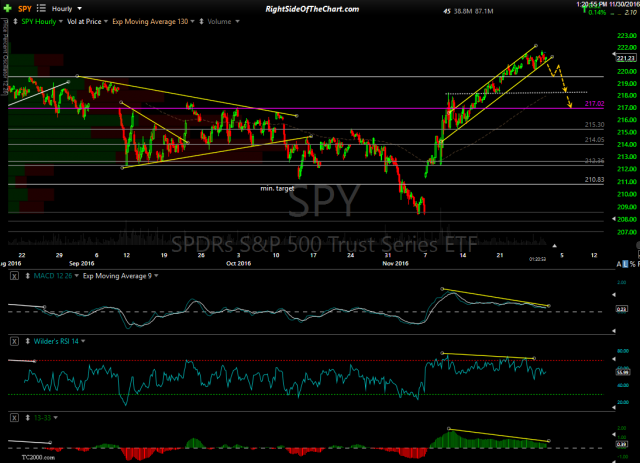
Task: Open the MACD 12 26 dropdown
Action: (x=56, y=276)
